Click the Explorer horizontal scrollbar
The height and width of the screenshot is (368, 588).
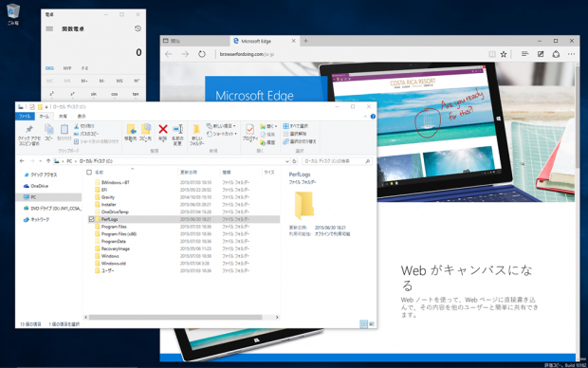point(175,318)
